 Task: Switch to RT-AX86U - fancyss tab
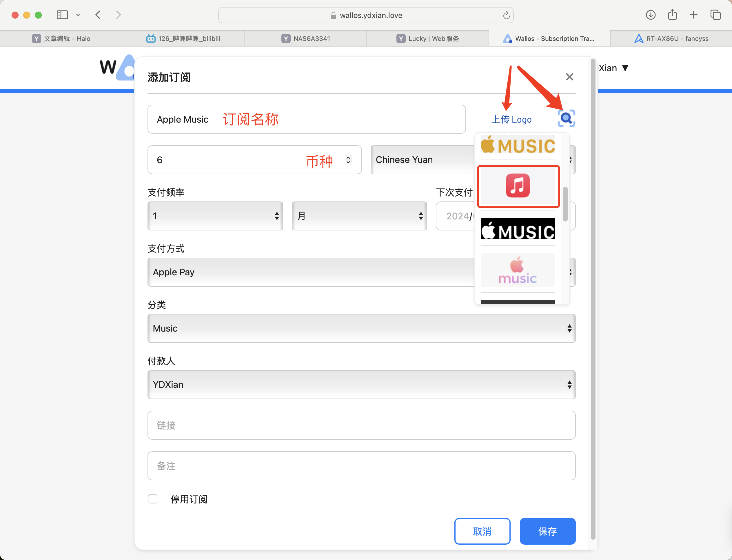click(671, 39)
